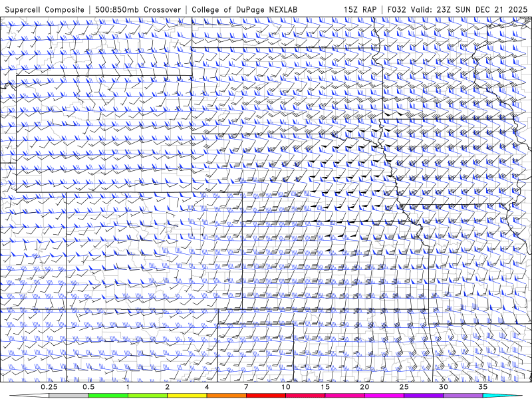Click the "35" legend value
This screenshot has width=532, height=399.
click(x=483, y=387)
